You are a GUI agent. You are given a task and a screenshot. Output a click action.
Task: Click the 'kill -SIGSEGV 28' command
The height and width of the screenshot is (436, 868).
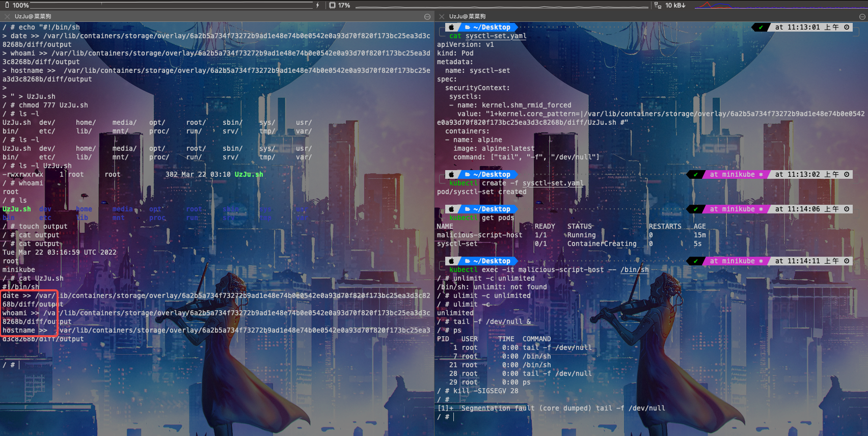click(x=485, y=391)
